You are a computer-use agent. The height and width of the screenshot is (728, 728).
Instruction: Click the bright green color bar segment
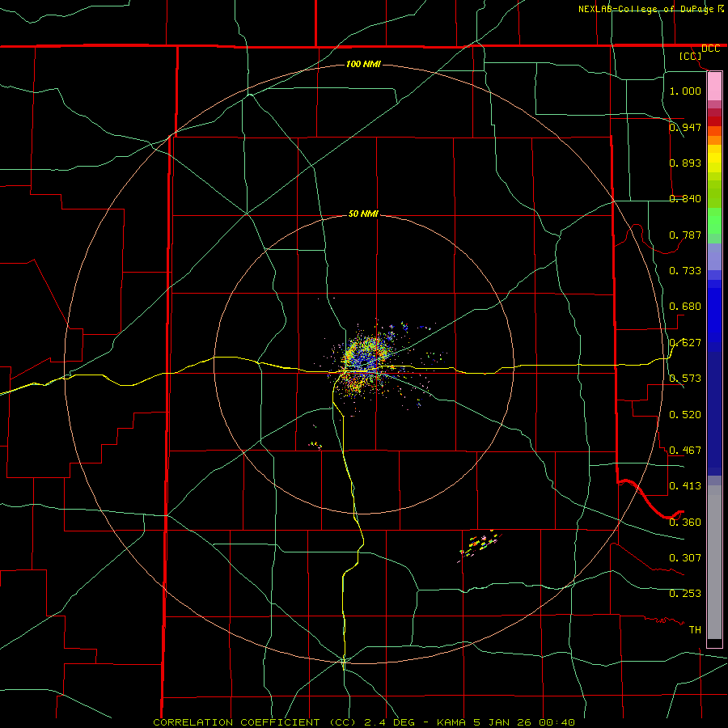(x=714, y=221)
